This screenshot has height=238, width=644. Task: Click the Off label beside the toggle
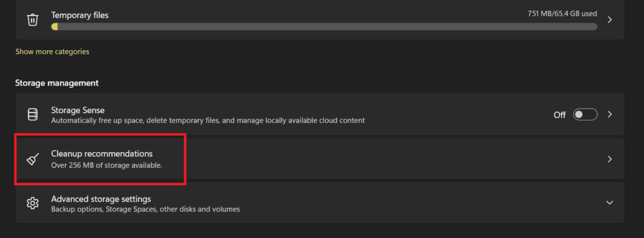click(560, 115)
